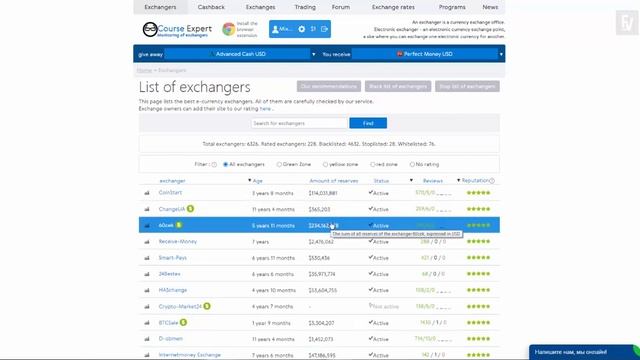The image size is (640, 360).
Task: Open the MASchange exchanger link
Action: click(x=173, y=290)
